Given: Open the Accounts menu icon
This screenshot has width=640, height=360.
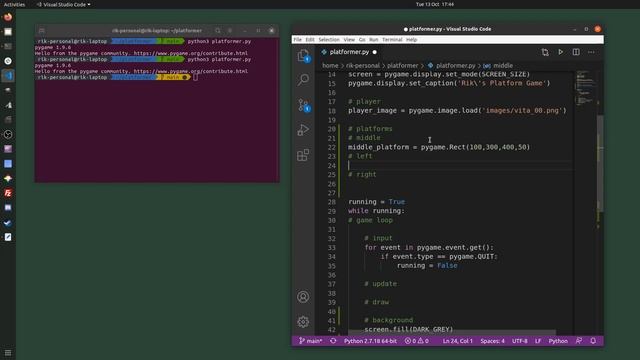Looking at the screenshot, I should pos(303,297).
